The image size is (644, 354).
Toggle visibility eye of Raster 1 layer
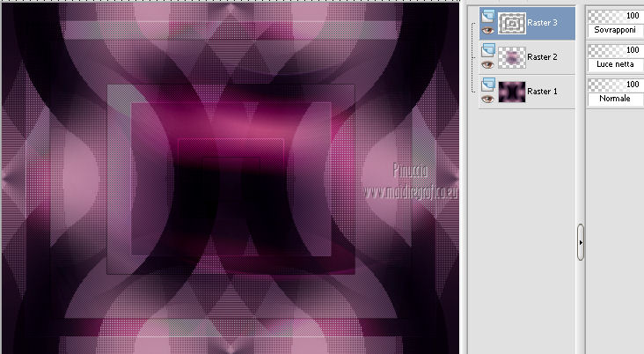tap(487, 99)
